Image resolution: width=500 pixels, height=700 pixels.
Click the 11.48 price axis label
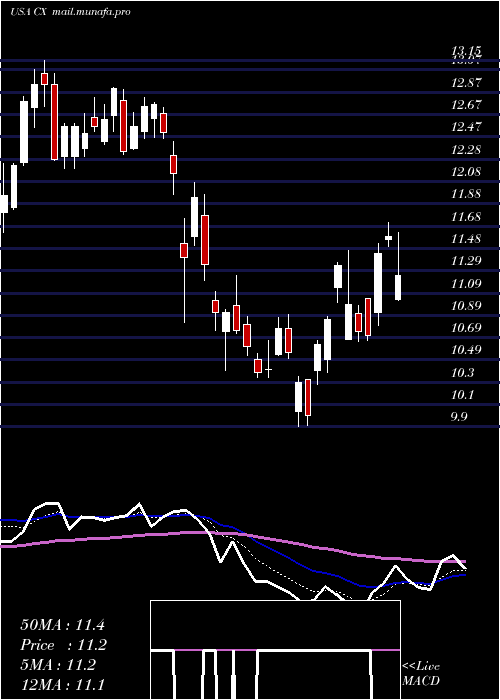click(467, 239)
